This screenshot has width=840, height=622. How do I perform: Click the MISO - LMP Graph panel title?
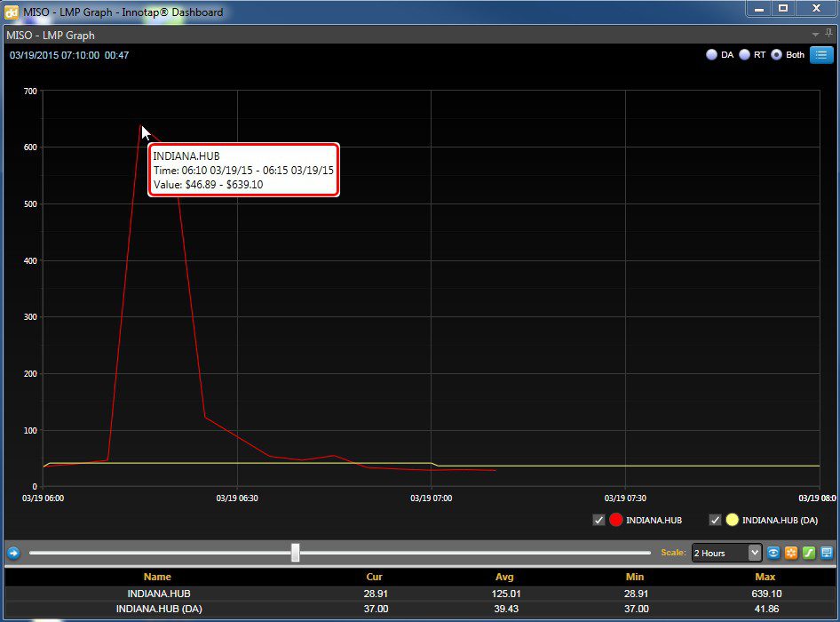51,36
